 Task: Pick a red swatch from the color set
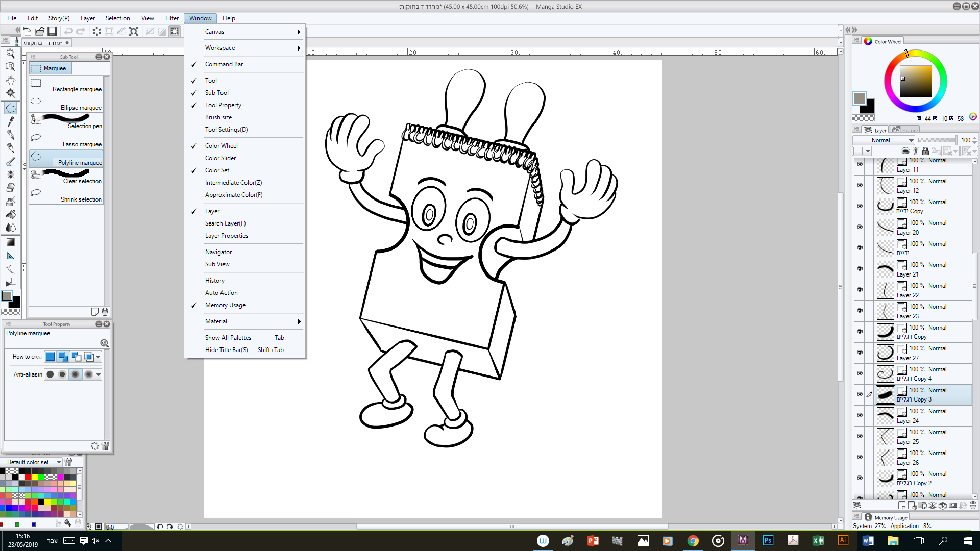click(28, 477)
